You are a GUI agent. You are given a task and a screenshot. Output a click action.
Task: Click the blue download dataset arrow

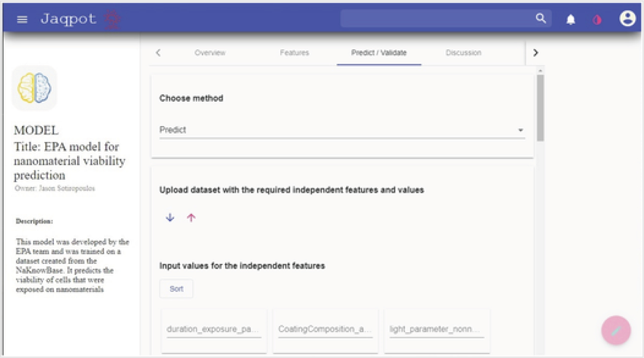click(170, 217)
